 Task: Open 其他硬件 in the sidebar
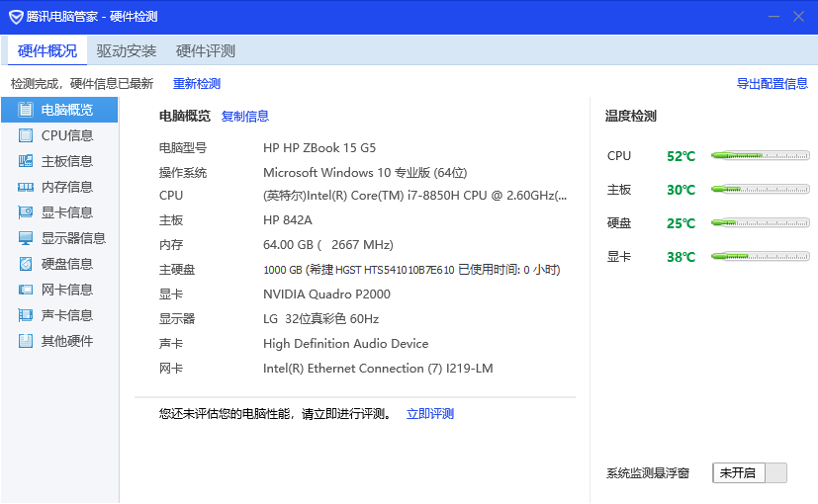click(59, 341)
